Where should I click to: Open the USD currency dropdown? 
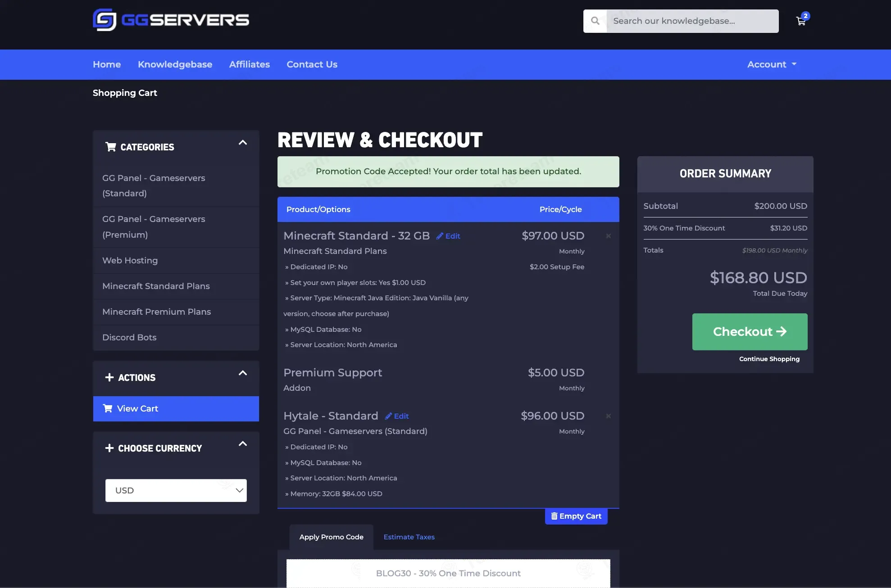pos(176,490)
